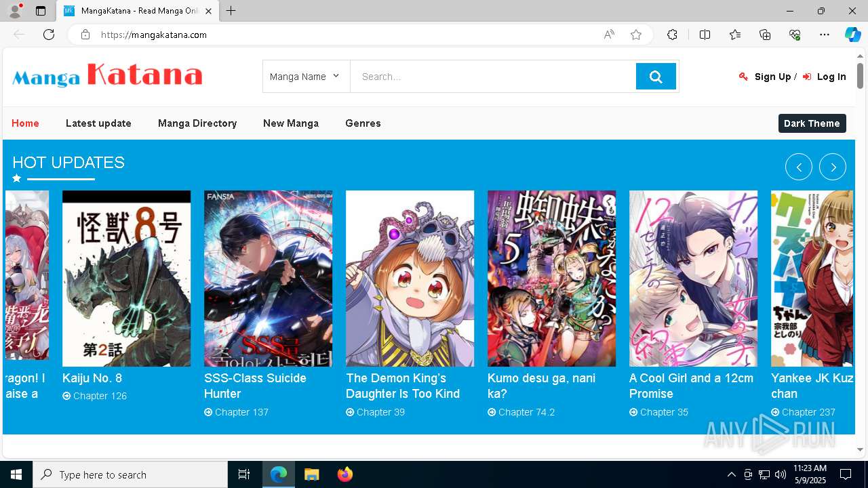The width and height of the screenshot is (868, 488).
Task: Click the blue search magnifier button
Action: [656, 77]
